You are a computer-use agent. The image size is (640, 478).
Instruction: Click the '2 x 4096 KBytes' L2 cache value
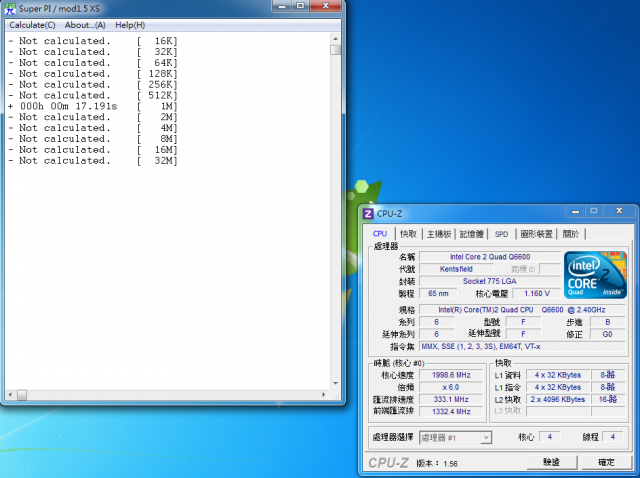pos(558,400)
